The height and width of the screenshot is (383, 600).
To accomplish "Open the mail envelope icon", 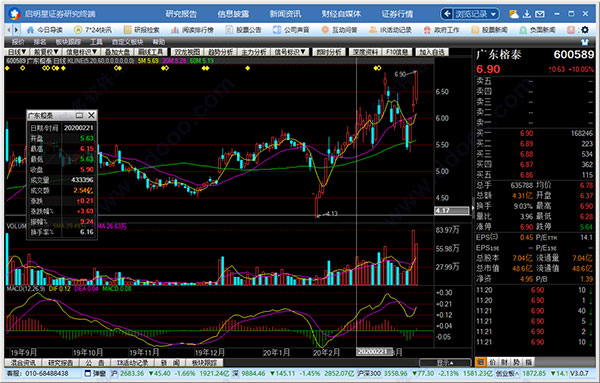I will (x=540, y=14).
